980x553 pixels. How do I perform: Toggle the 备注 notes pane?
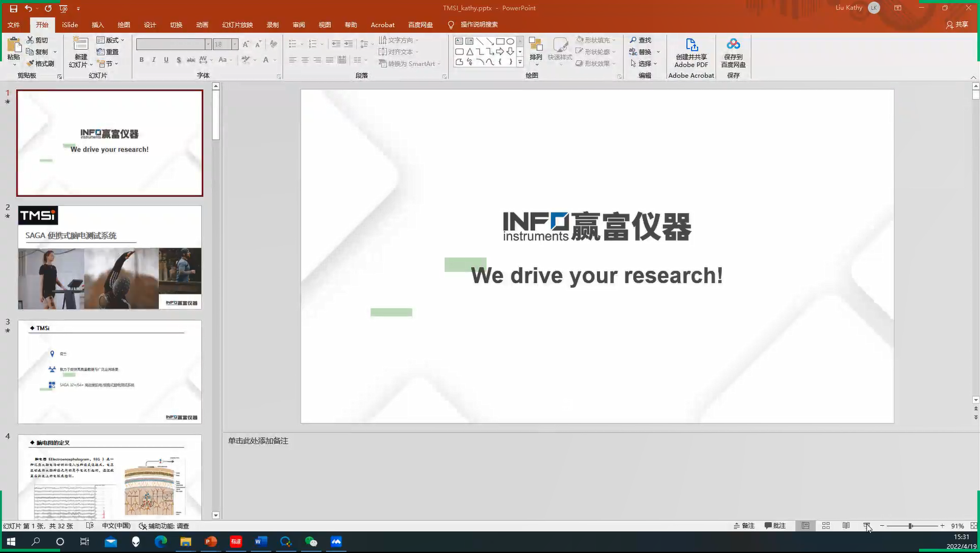pyautogui.click(x=744, y=526)
